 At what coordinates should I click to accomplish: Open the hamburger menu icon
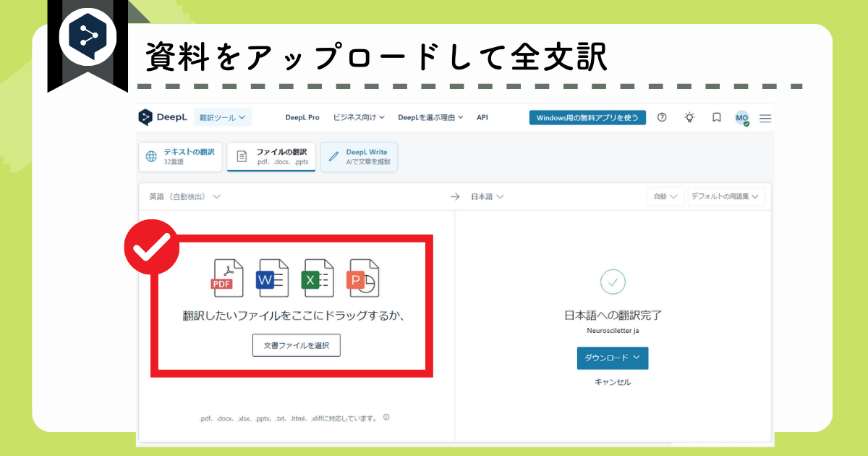(x=765, y=118)
